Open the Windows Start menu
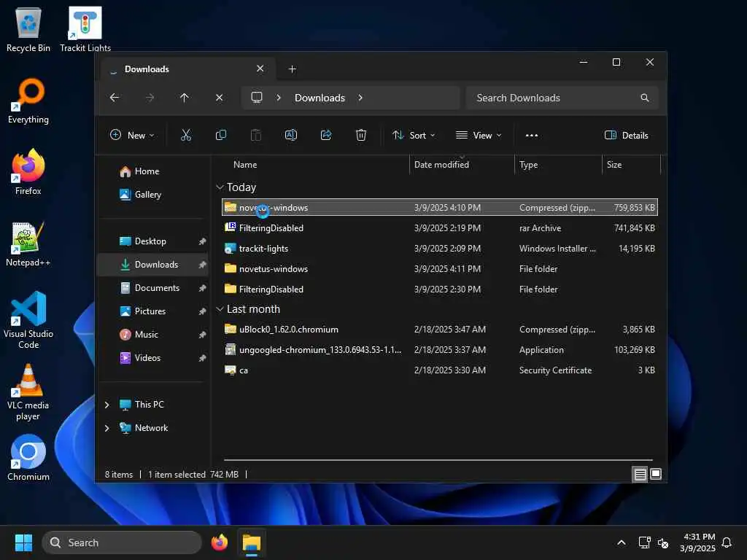 click(23, 542)
